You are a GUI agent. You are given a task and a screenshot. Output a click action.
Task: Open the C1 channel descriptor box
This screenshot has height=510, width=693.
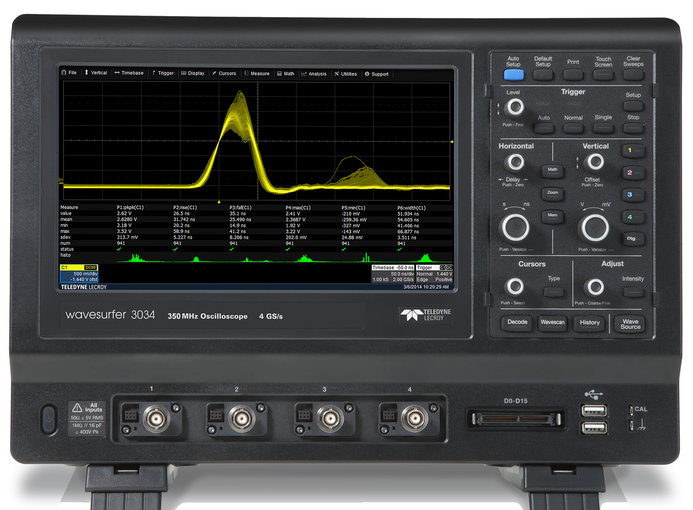click(79, 274)
